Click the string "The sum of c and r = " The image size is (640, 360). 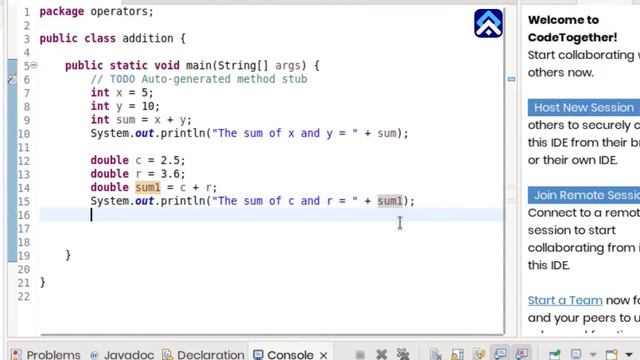pyautogui.click(x=285, y=201)
